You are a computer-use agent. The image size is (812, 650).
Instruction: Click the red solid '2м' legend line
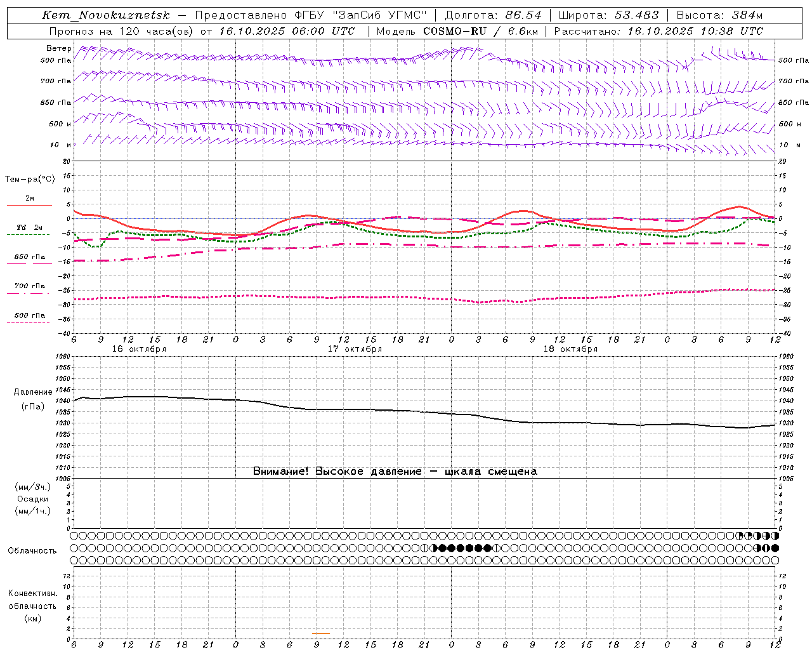[x=29, y=205]
